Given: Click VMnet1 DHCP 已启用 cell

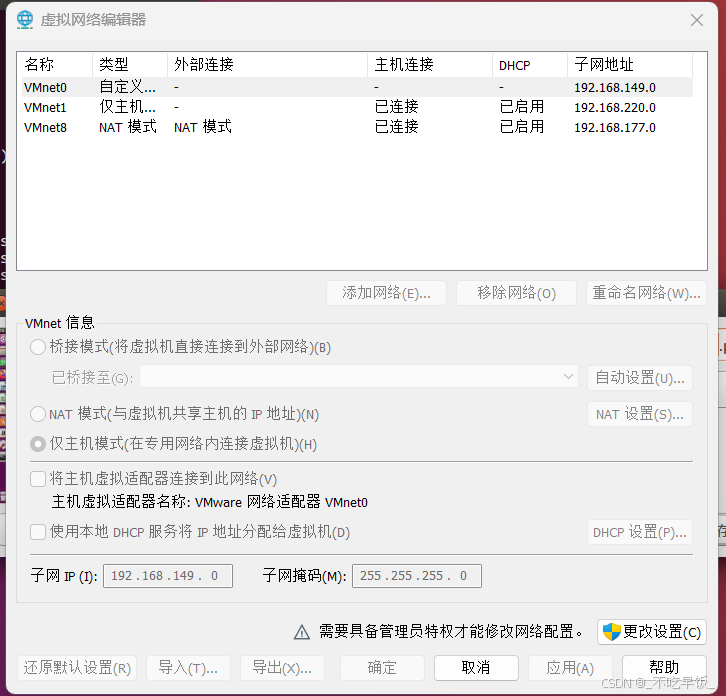Looking at the screenshot, I should coord(522,107).
